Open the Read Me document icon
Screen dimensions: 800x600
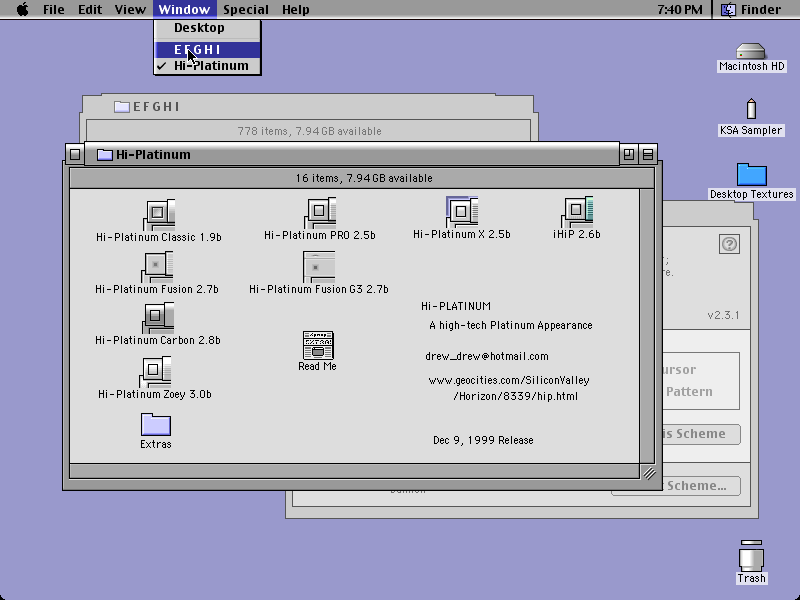click(x=318, y=345)
